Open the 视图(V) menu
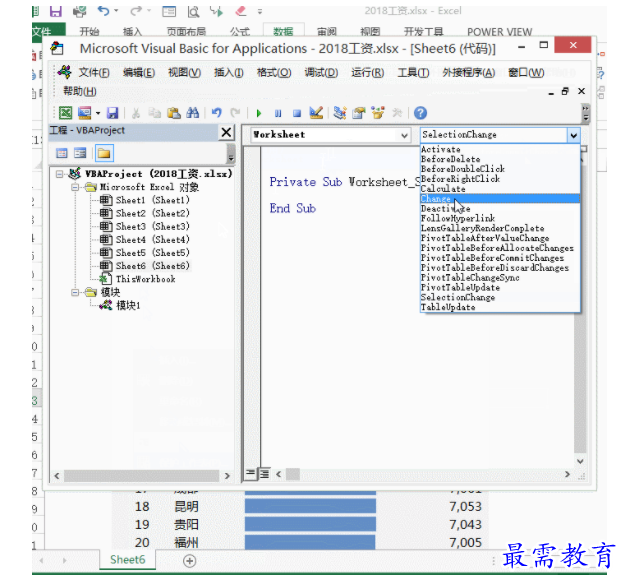 point(185,72)
